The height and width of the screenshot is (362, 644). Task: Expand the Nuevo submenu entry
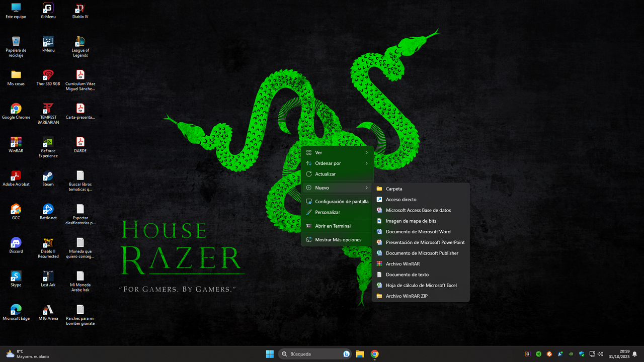coord(337,188)
